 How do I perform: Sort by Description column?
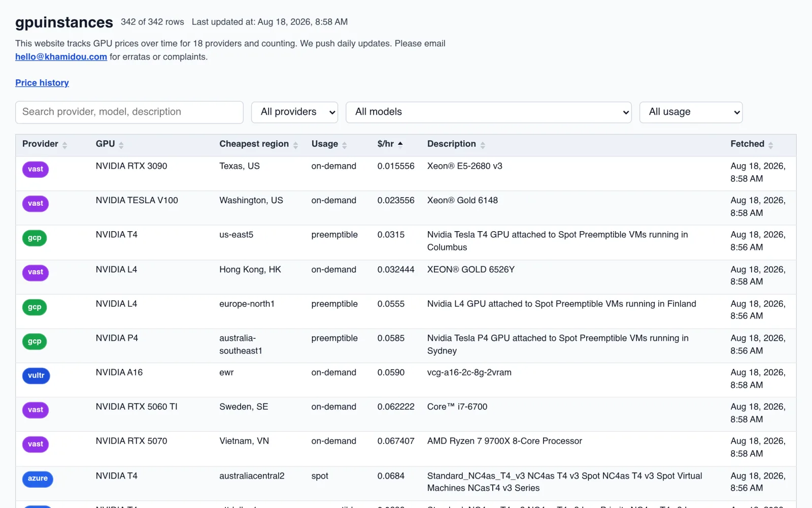click(456, 144)
